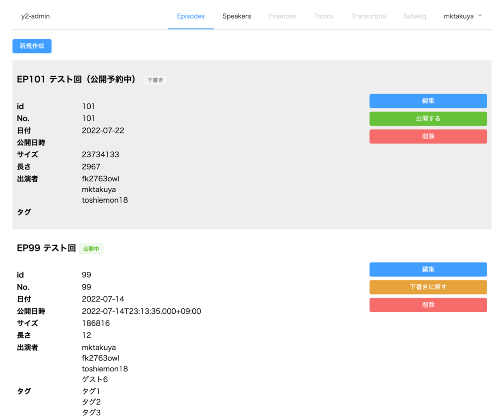Open the Speakers tab
Image resolution: width=504 pixels, height=420 pixels.
tap(236, 16)
